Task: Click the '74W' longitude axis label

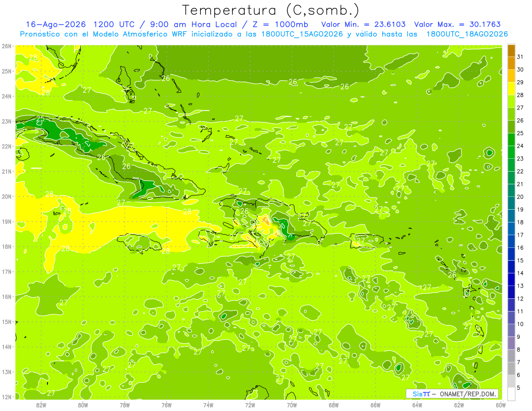Action: (208, 405)
